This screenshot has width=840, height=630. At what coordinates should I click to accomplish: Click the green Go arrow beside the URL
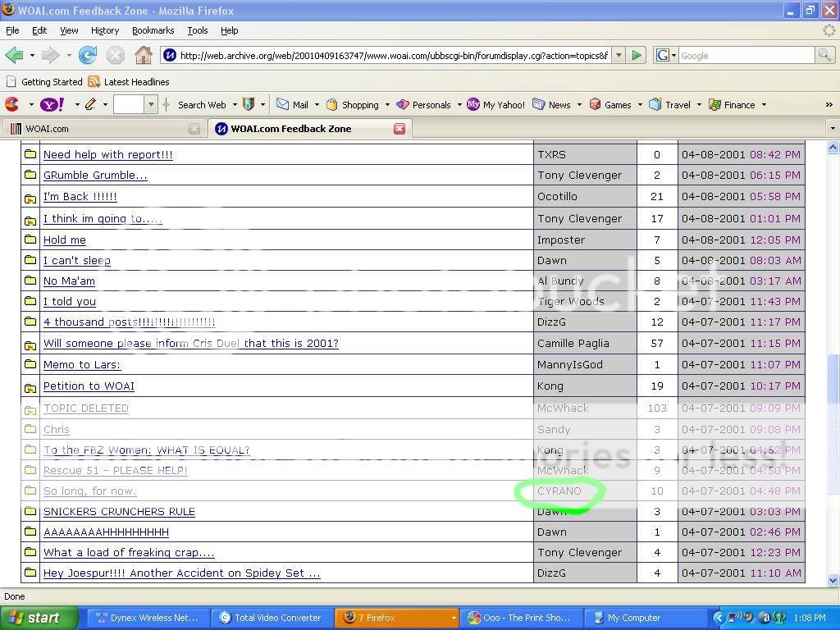tap(637, 56)
